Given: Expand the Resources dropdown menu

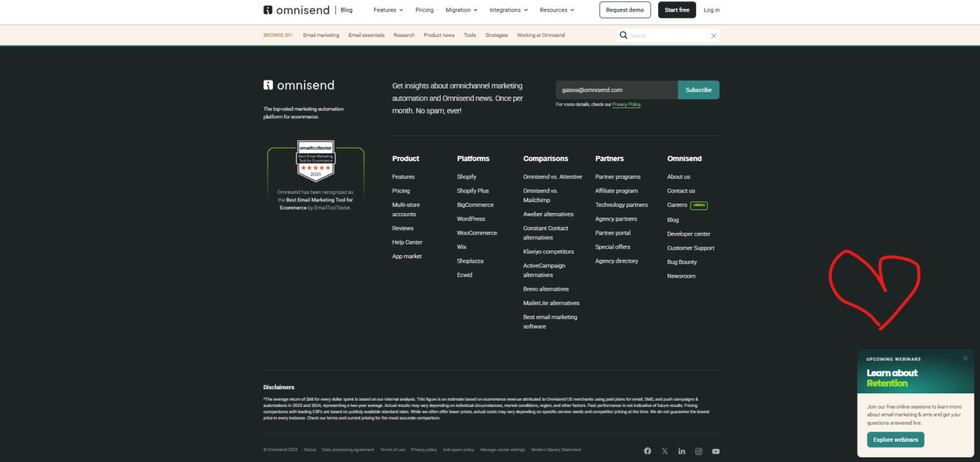Looking at the screenshot, I should (557, 10).
